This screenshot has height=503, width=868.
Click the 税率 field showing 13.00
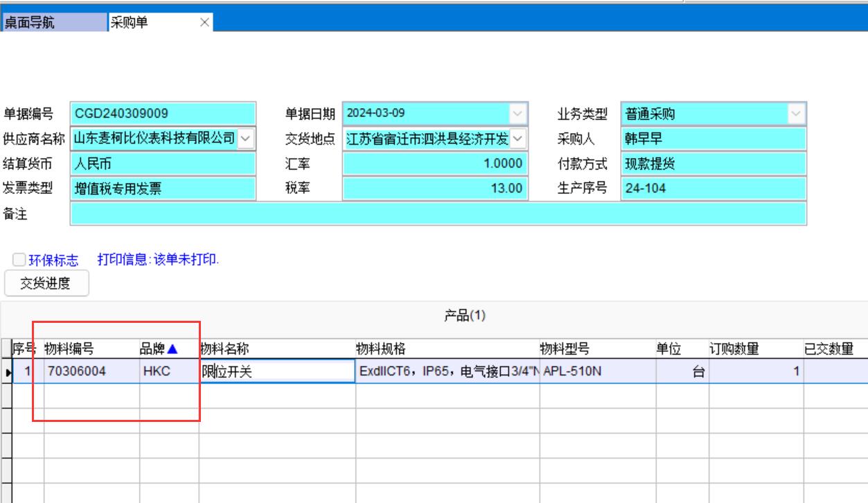434,188
